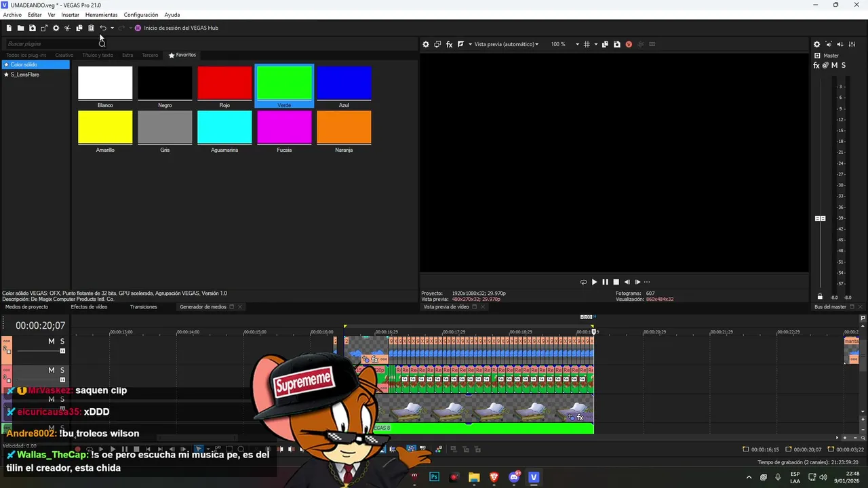Screen dimensions: 868x488
Task: Select the Azul color preset
Action: [344, 87]
